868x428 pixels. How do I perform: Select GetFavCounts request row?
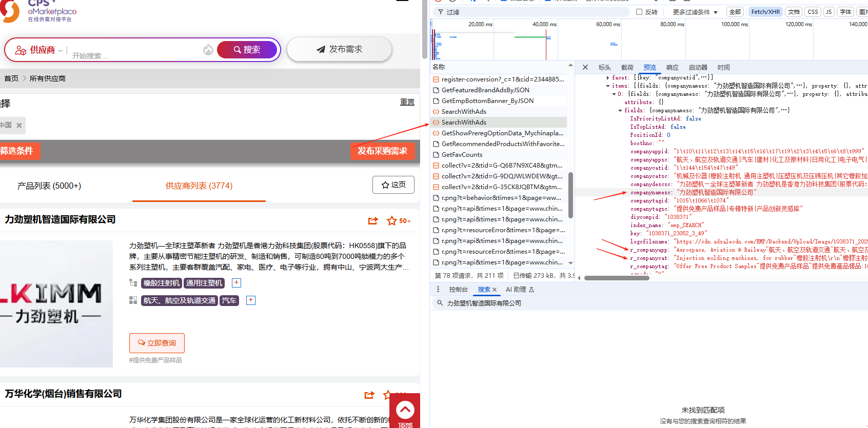499,155
